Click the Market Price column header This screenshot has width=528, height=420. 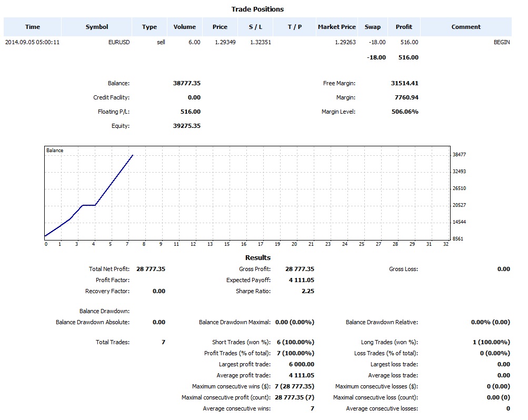[337, 27]
